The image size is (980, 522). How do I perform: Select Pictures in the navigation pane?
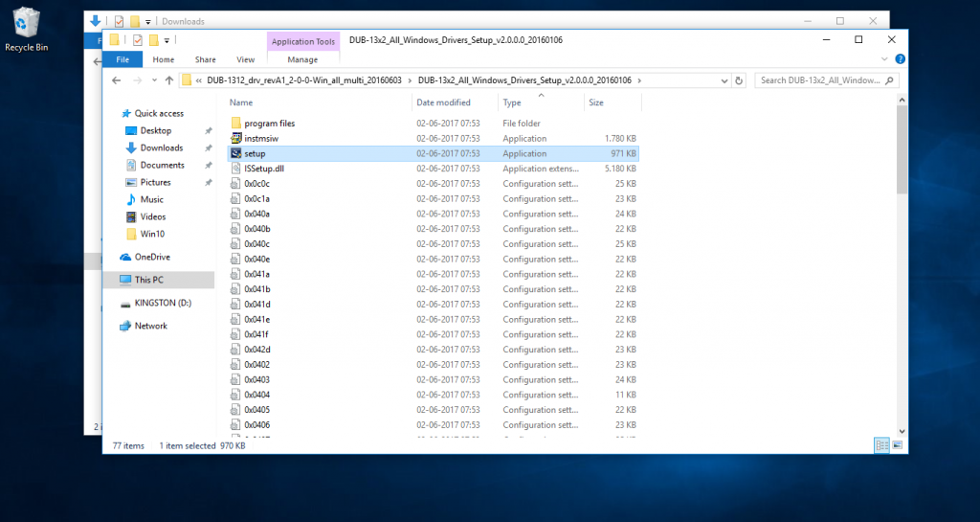156,183
